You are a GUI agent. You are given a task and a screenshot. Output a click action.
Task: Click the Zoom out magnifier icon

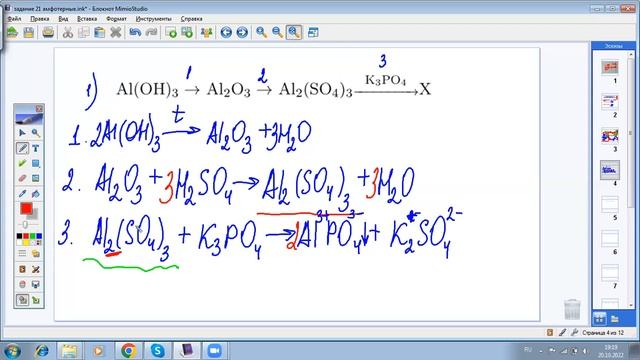(x=278, y=32)
